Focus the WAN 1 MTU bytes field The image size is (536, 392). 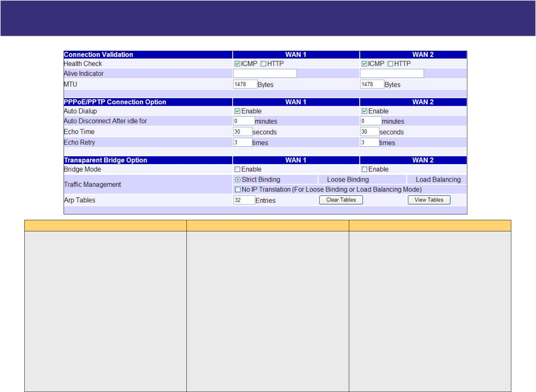click(x=245, y=84)
